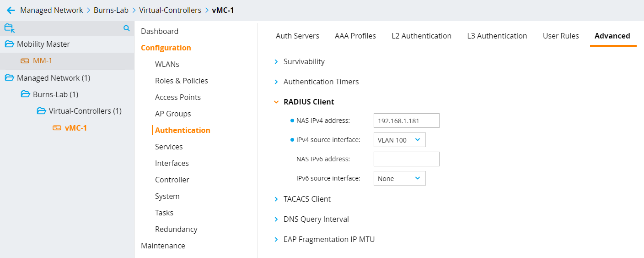Select Virtual-Controllers (1) label in tree

85,111
